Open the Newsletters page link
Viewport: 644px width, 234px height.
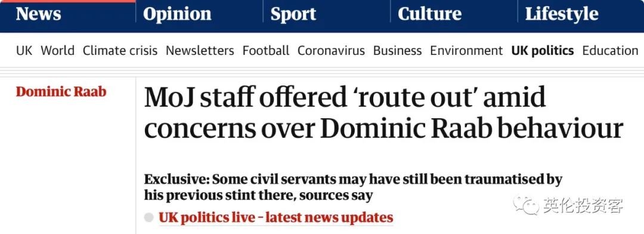coord(200,51)
